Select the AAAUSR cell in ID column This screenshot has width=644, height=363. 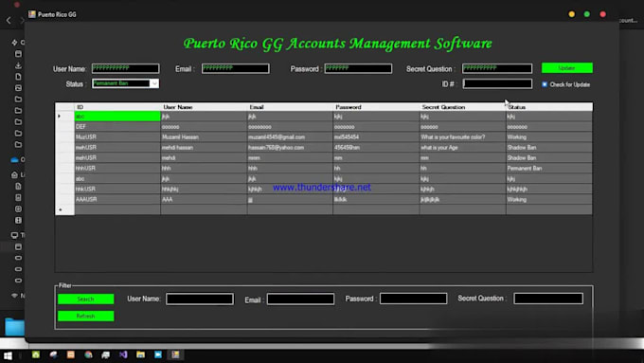click(117, 199)
